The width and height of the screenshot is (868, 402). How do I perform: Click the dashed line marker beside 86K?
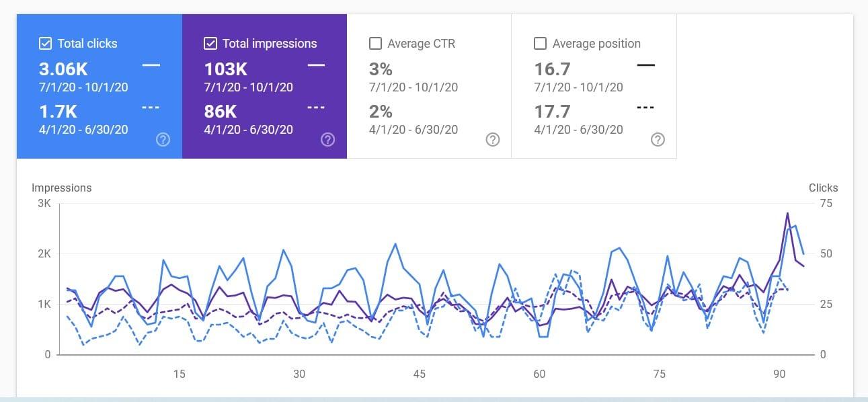[x=316, y=108]
